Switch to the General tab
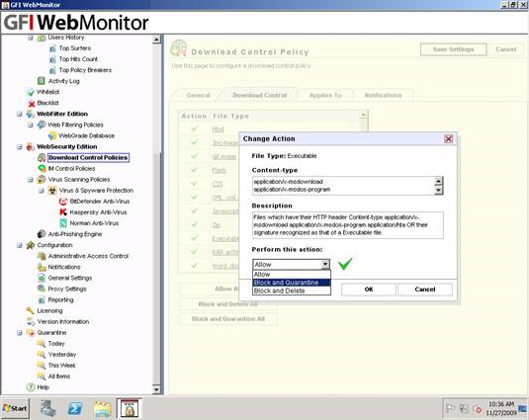Viewport: 529px width, 420px height. tap(198, 95)
